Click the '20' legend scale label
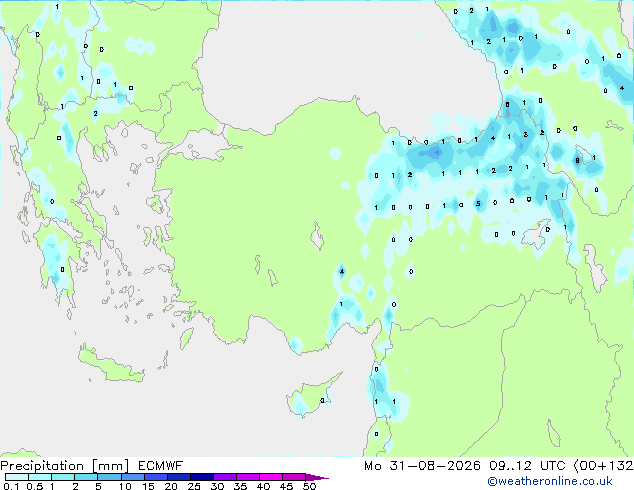The width and height of the screenshot is (634, 490). 171,486
